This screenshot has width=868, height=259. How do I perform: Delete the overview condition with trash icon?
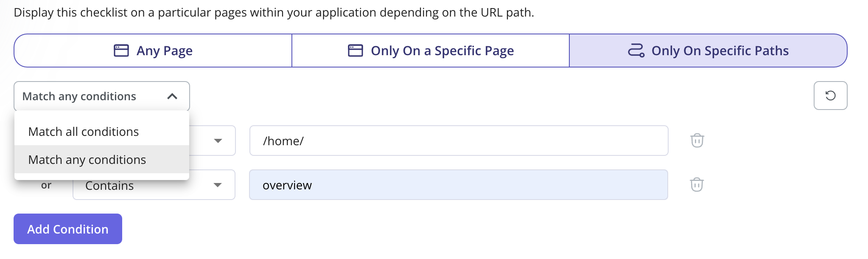697,185
